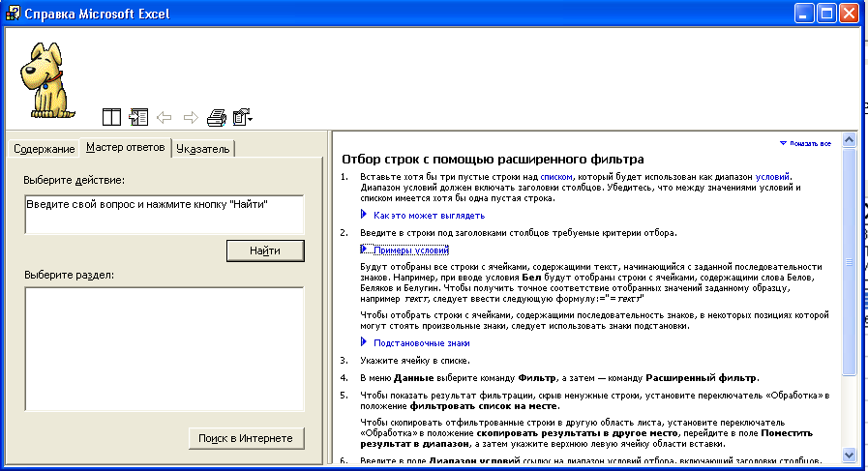
Task: Click inside the Выберите раздел list box
Action: (x=165, y=349)
